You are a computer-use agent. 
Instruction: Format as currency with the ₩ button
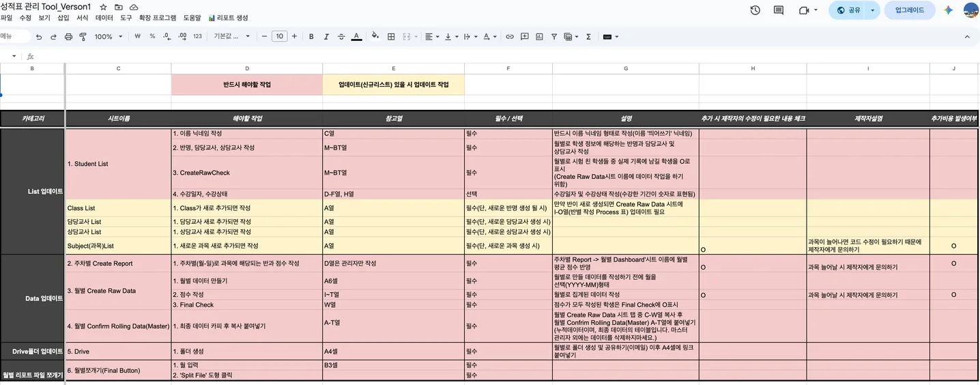point(137,37)
